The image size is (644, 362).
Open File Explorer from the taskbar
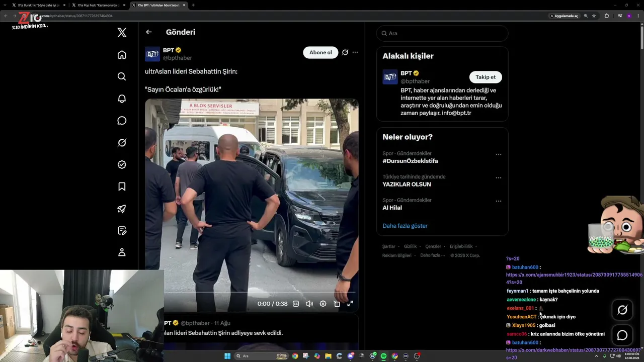click(x=328, y=356)
